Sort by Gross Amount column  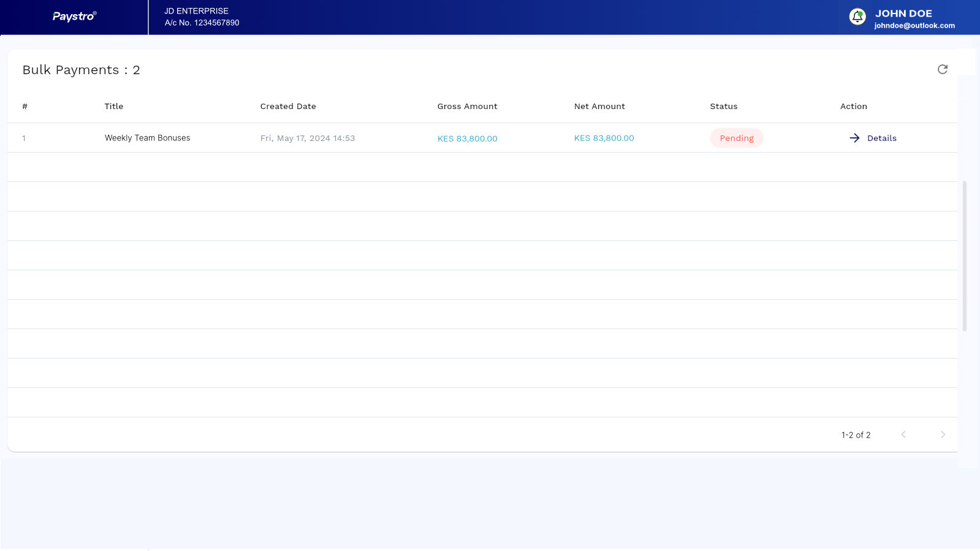(x=467, y=106)
